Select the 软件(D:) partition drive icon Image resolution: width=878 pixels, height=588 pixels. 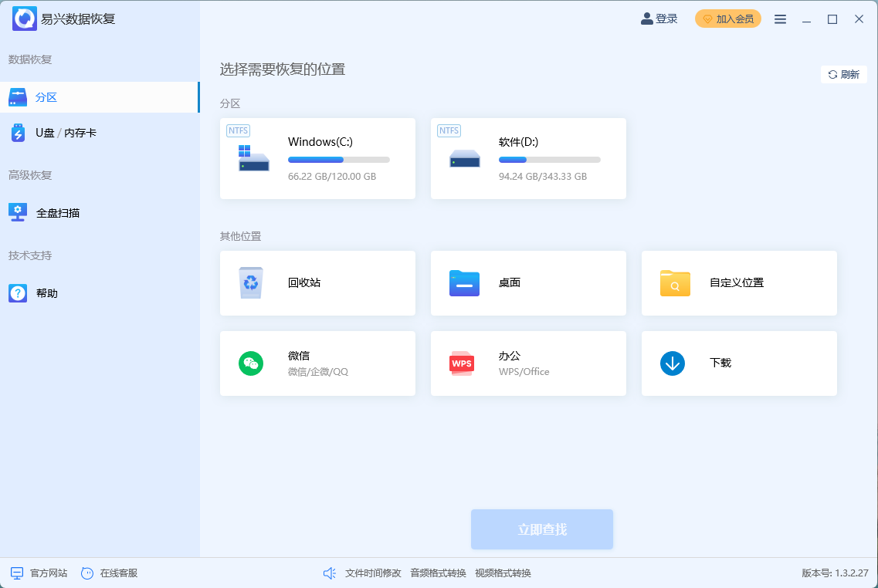(x=464, y=158)
